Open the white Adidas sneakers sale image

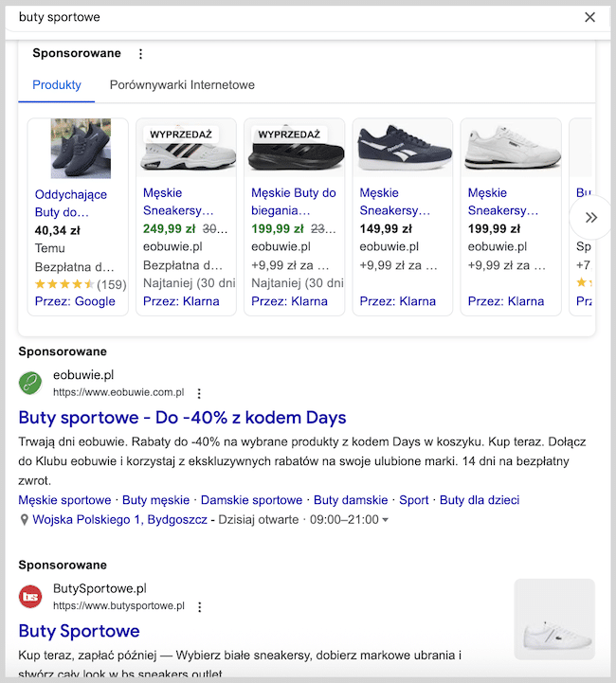[x=187, y=148]
